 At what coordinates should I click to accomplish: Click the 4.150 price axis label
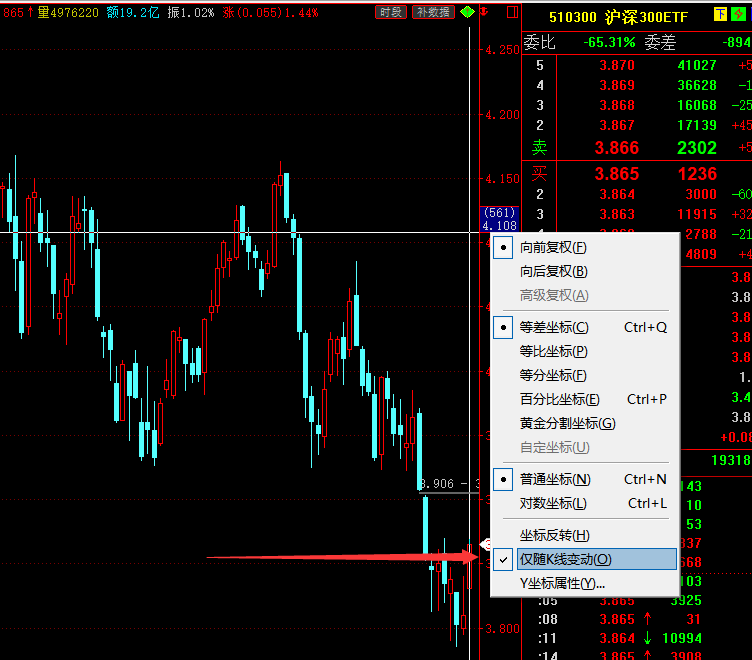pyautogui.click(x=502, y=179)
